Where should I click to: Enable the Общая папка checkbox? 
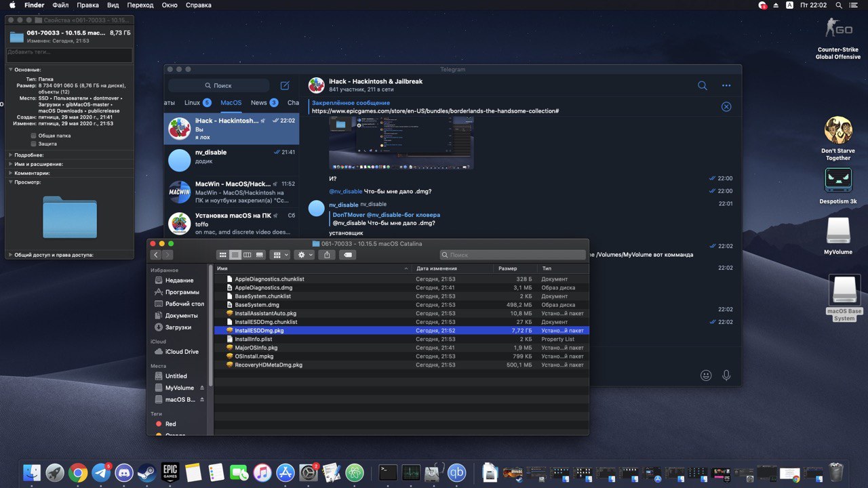point(33,136)
